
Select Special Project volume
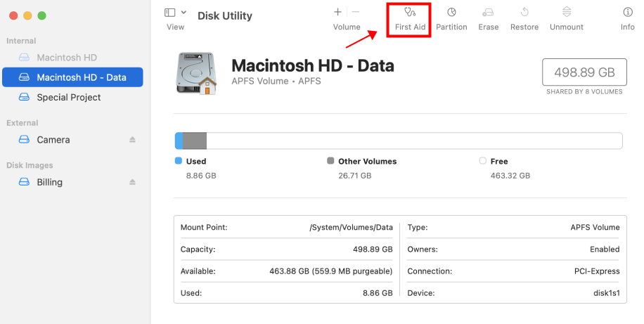68,97
